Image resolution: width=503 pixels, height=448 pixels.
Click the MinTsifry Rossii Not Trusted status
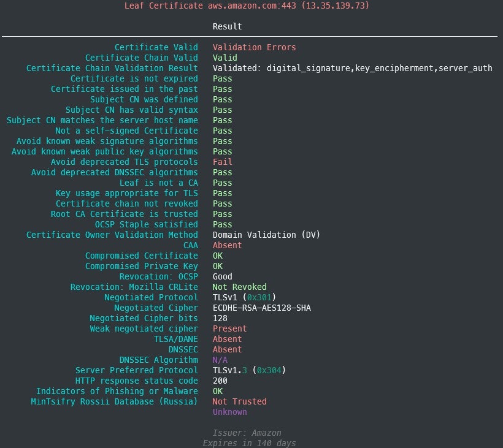(x=239, y=401)
